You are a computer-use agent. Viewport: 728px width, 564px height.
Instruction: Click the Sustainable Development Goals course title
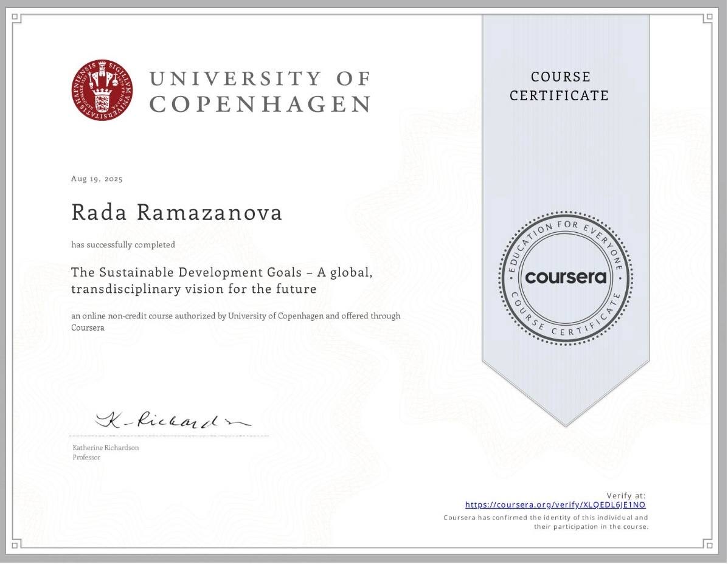pyautogui.click(x=221, y=280)
